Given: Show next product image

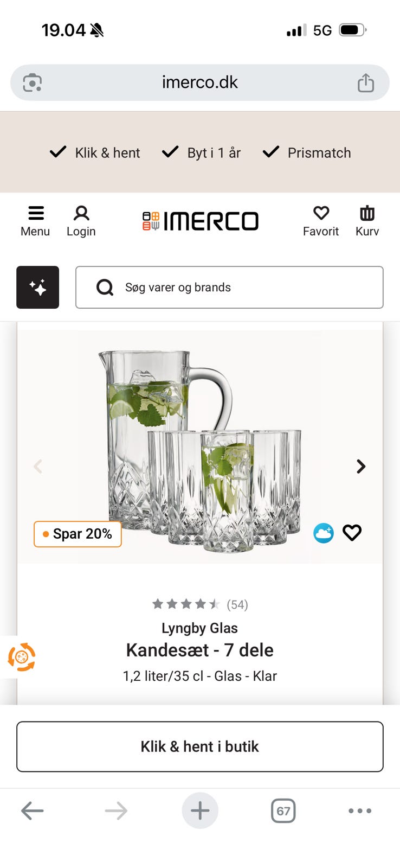Looking at the screenshot, I should (x=361, y=467).
